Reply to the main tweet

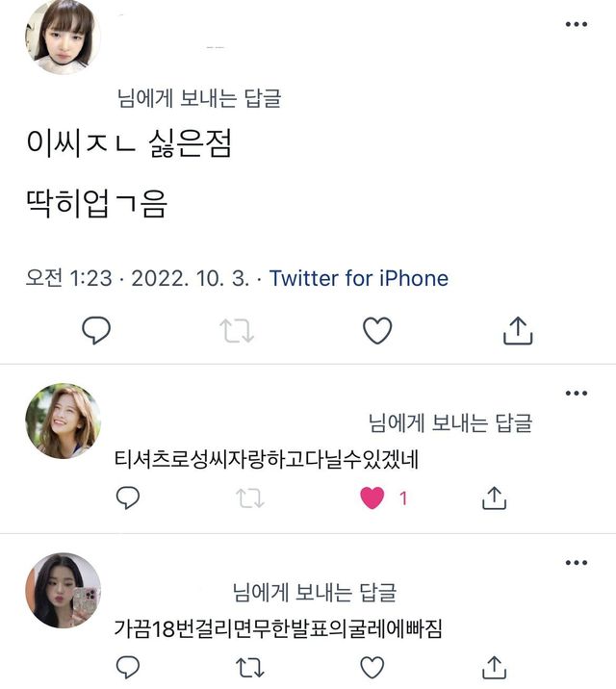[95, 331]
